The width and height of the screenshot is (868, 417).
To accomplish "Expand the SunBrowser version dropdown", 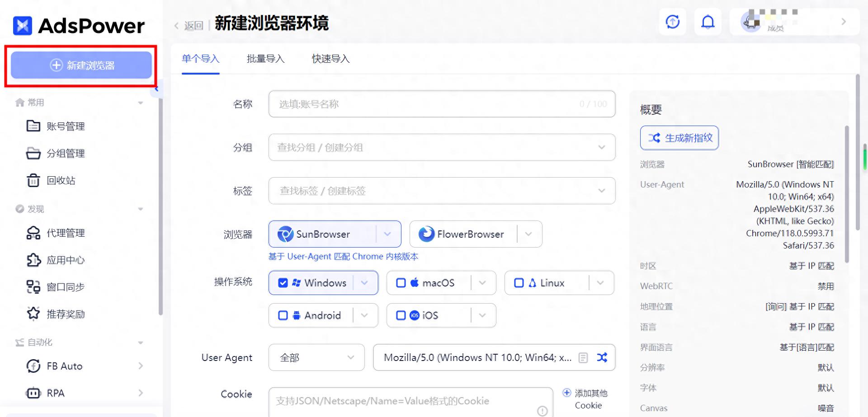I will pos(387,234).
